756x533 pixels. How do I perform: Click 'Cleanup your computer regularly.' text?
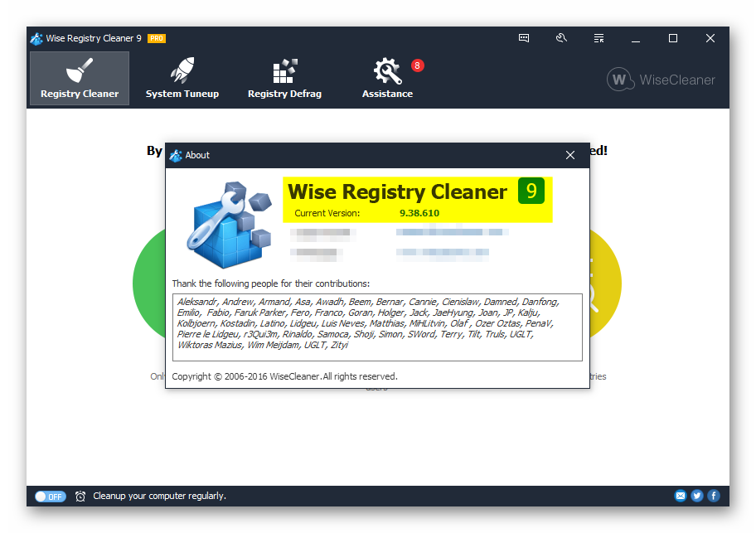(x=160, y=496)
